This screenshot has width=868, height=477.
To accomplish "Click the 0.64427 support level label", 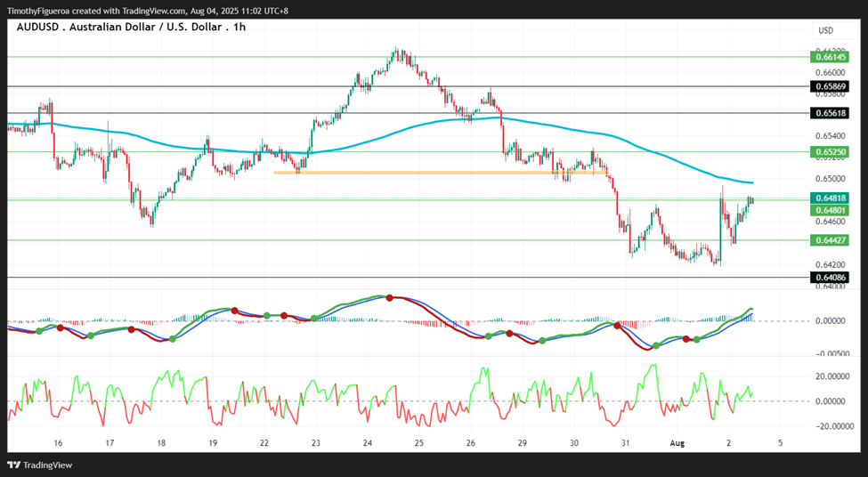I will coord(829,240).
